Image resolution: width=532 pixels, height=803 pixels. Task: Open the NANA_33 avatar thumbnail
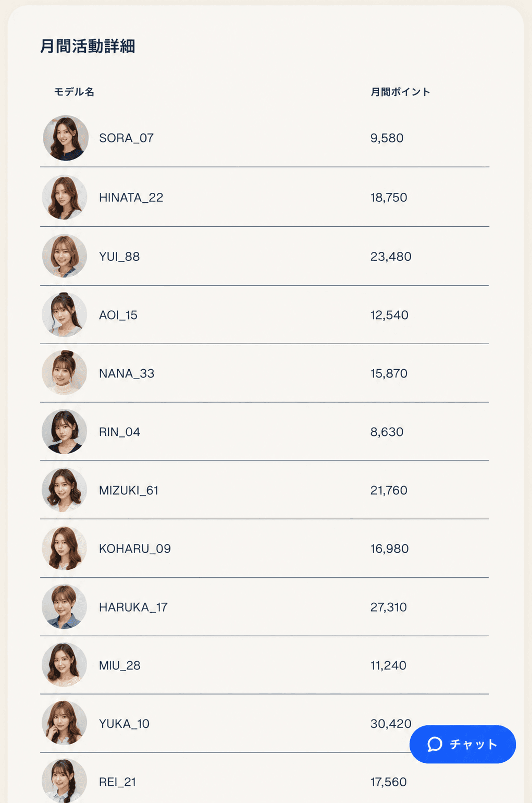click(65, 373)
